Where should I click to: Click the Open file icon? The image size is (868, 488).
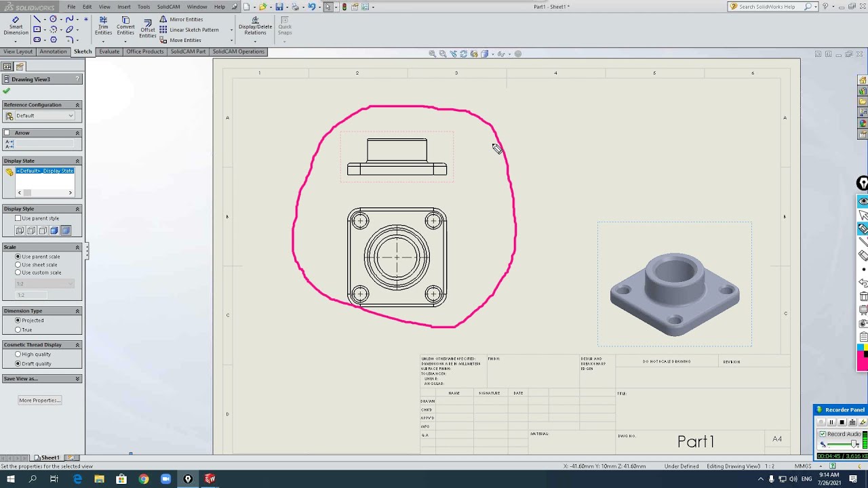point(262,7)
